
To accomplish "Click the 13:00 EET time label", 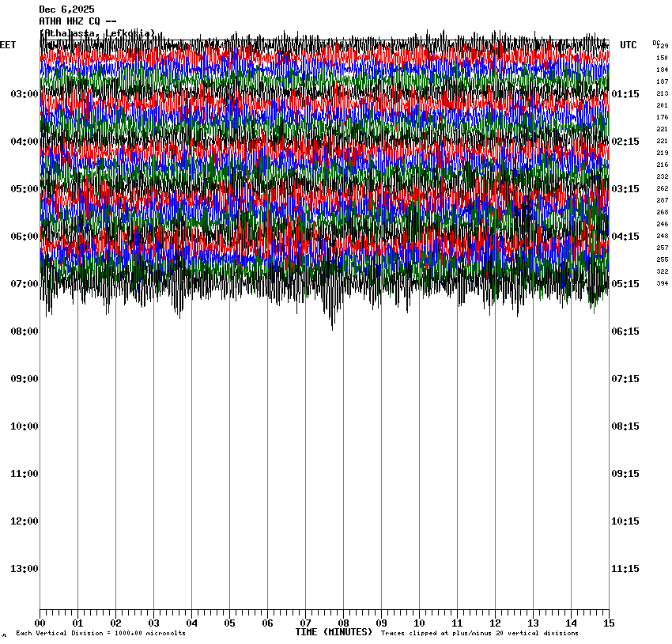I will 25,569.
